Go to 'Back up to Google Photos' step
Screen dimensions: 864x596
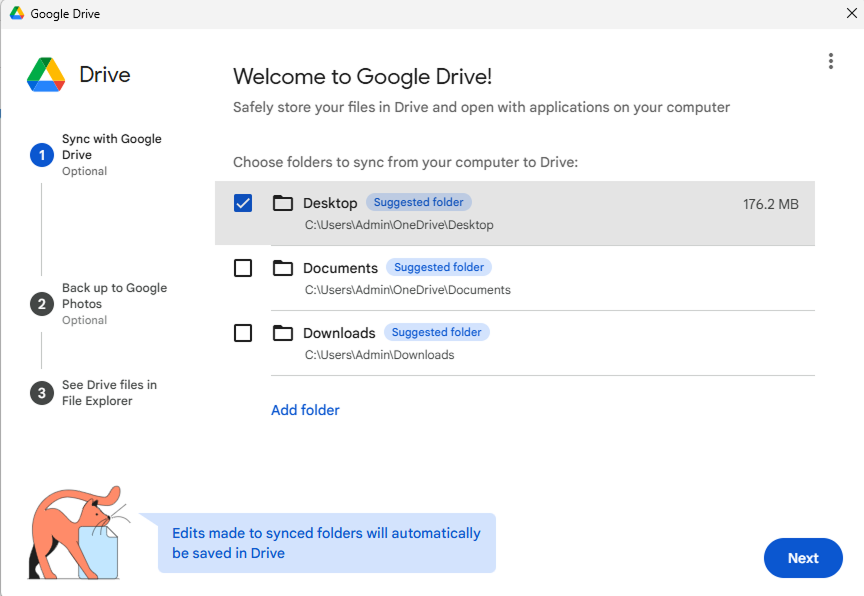pos(114,296)
